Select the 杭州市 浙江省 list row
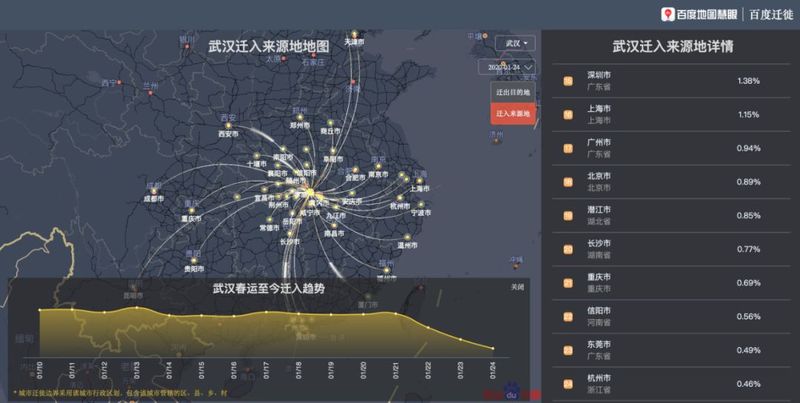This screenshot has width=800, height=403. pyautogui.click(x=671, y=384)
